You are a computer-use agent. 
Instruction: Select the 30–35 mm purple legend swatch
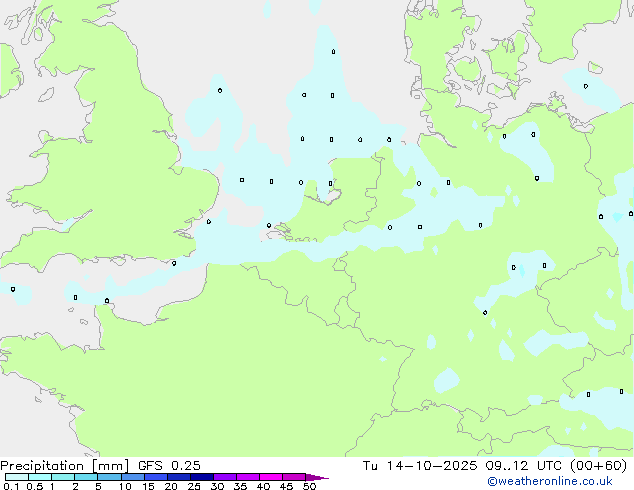tap(224, 477)
